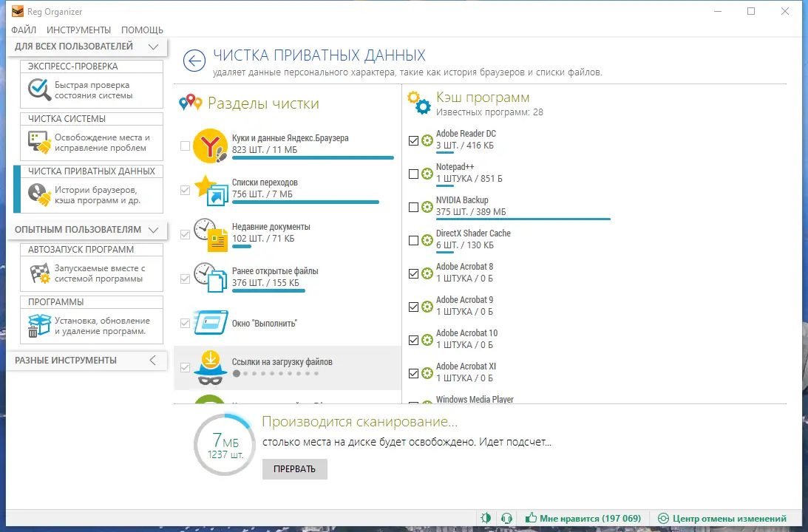Click the gear icon beside Adobe Acrobat 8
Viewport: 808px width, 532px height.
click(x=427, y=273)
